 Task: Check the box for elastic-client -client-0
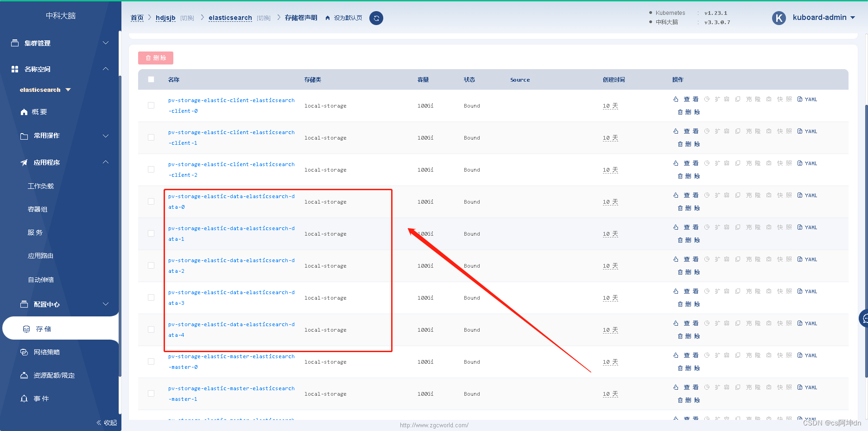[x=151, y=105]
